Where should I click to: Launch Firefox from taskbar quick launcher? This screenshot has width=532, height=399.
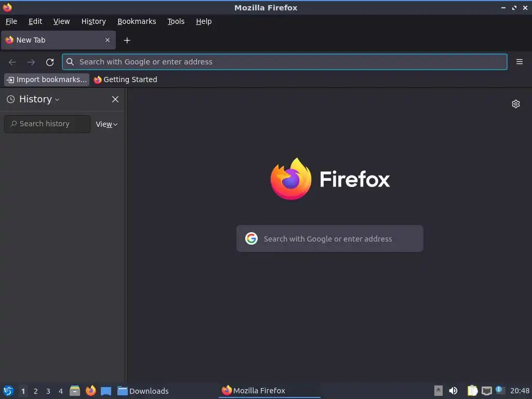point(90,391)
